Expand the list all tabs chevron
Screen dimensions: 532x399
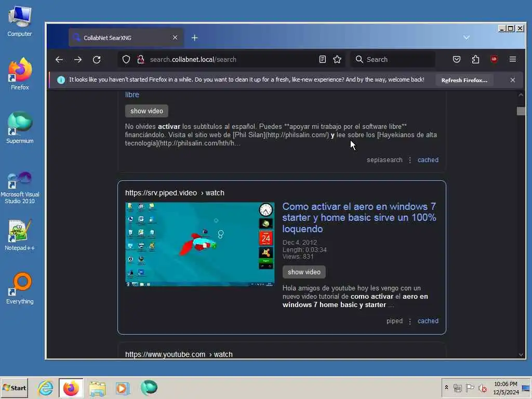click(467, 37)
